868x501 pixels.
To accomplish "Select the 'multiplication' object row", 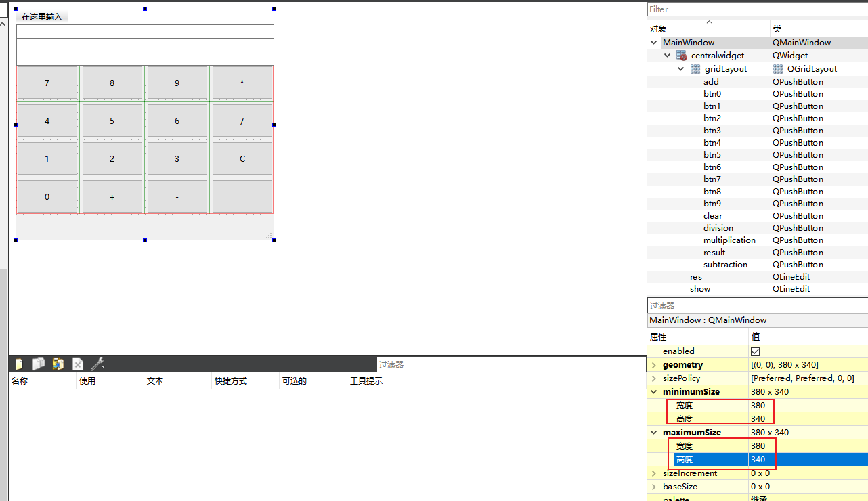I will point(757,240).
